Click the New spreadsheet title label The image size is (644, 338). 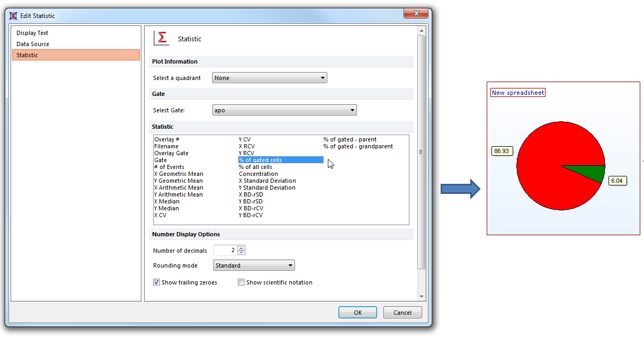(x=518, y=93)
